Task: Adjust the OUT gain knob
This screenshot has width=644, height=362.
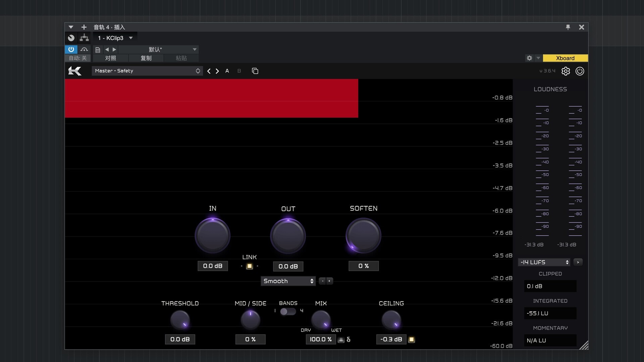Action: click(288, 236)
